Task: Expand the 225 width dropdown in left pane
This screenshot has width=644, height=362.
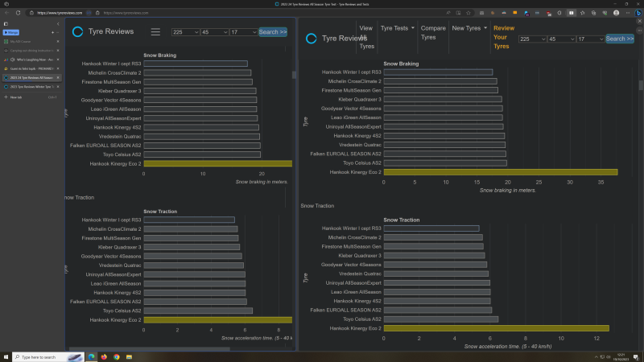Action: tap(184, 32)
